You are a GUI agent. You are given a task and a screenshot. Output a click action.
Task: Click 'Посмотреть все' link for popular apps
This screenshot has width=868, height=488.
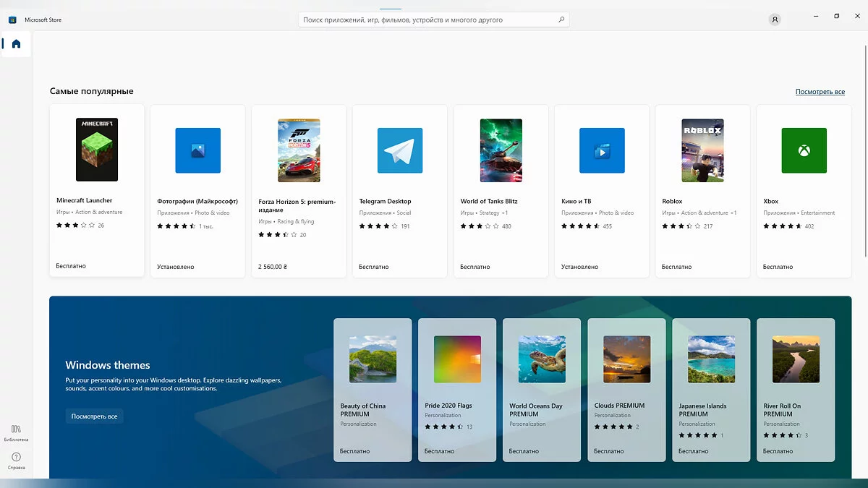click(x=820, y=92)
